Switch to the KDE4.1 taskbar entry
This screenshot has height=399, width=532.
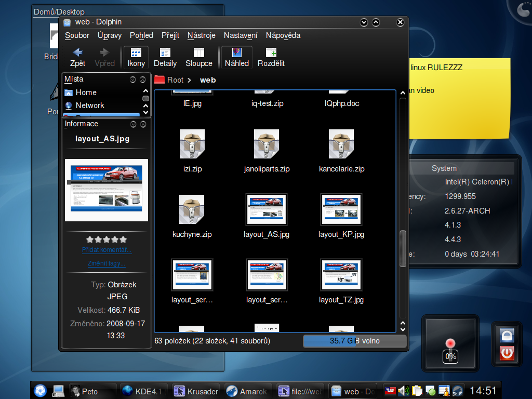click(144, 391)
